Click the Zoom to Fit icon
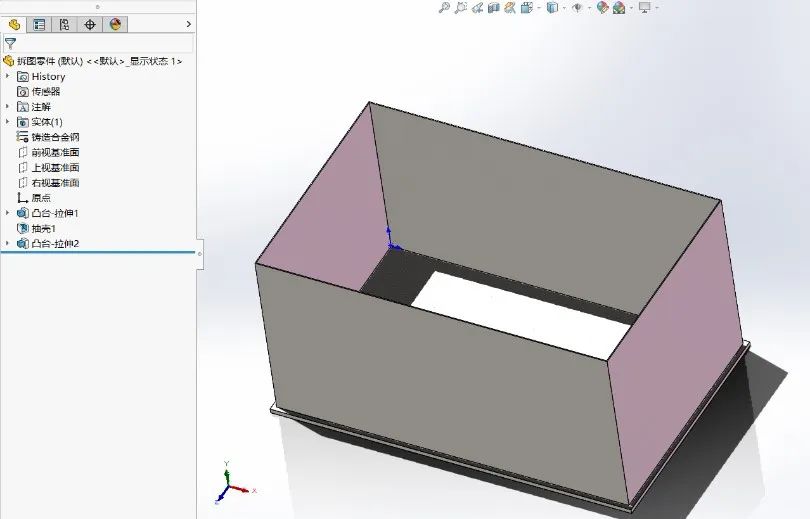Screen dimensions: 810x519 pos(445,8)
